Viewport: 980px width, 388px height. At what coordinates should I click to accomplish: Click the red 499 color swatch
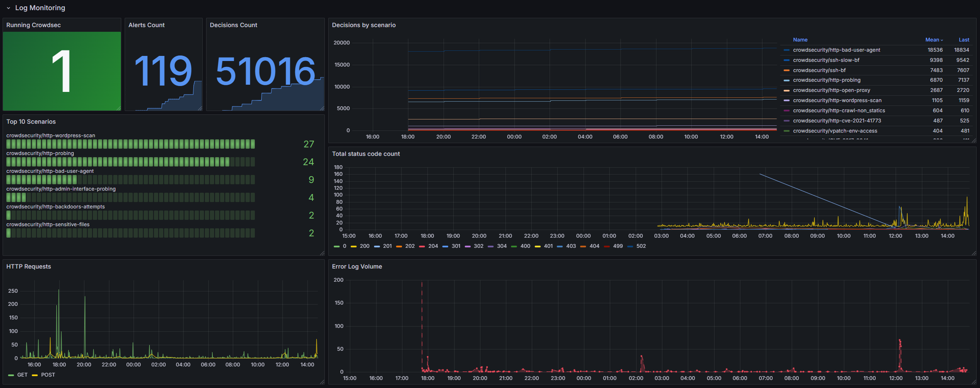point(606,246)
